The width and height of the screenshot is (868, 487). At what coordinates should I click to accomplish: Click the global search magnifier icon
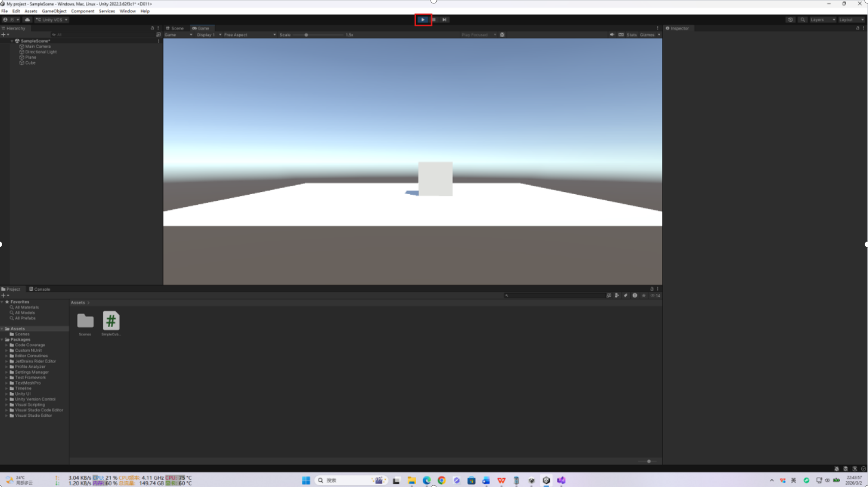click(x=803, y=20)
